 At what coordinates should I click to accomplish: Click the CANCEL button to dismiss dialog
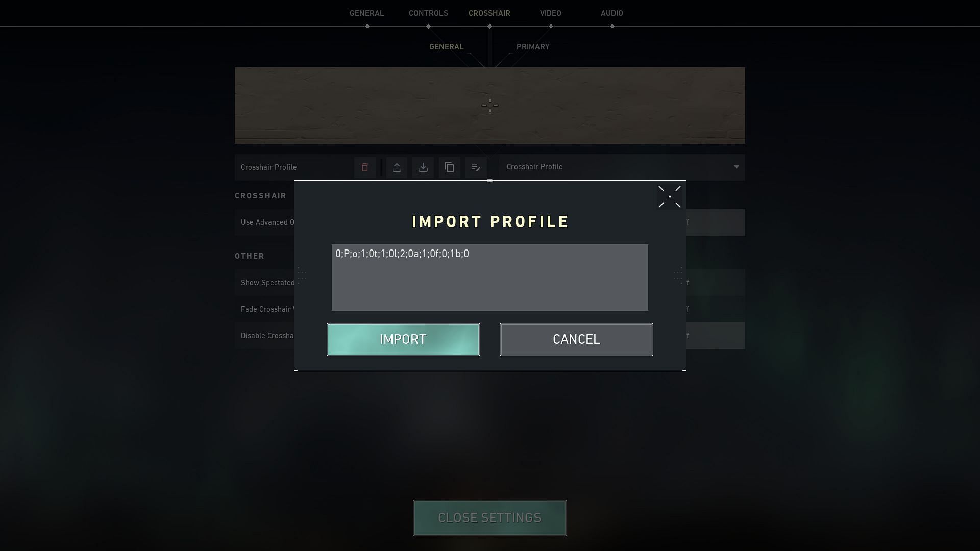tap(577, 339)
